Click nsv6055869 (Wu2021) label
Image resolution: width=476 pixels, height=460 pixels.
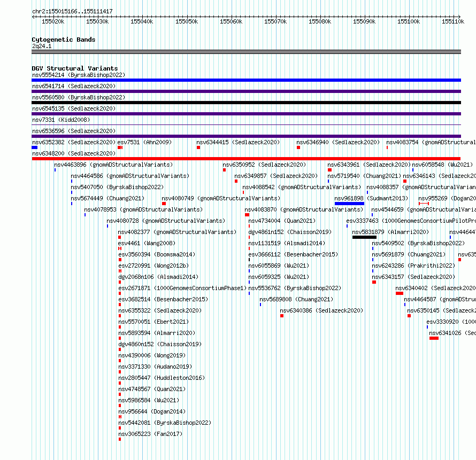[x=279, y=266]
